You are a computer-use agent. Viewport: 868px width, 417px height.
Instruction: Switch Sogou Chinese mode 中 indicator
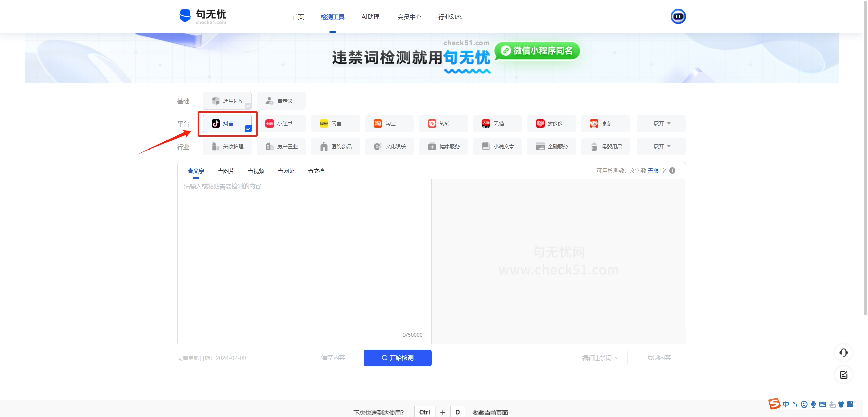coord(786,404)
